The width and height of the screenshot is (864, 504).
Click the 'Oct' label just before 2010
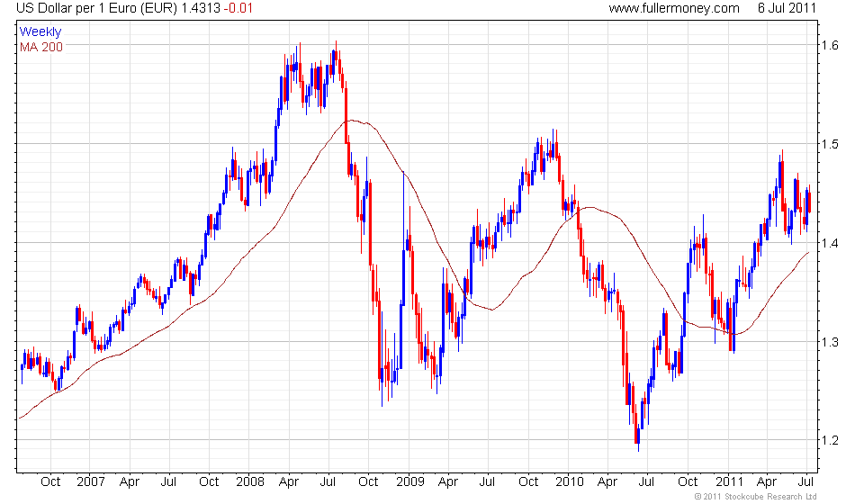pos(528,482)
